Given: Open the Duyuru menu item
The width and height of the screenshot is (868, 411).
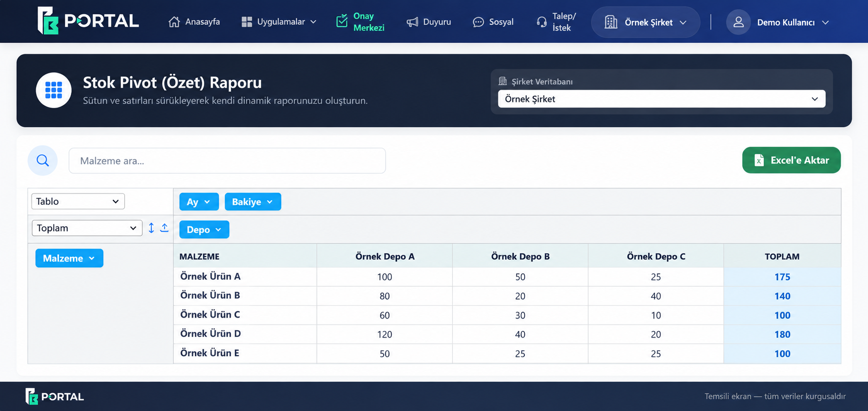Looking at the screenshot, I should tap(429, 22).
